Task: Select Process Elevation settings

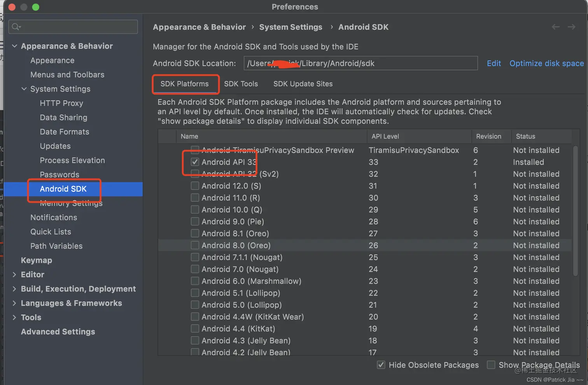Action: pyautogui.click(x=72, y=160)
